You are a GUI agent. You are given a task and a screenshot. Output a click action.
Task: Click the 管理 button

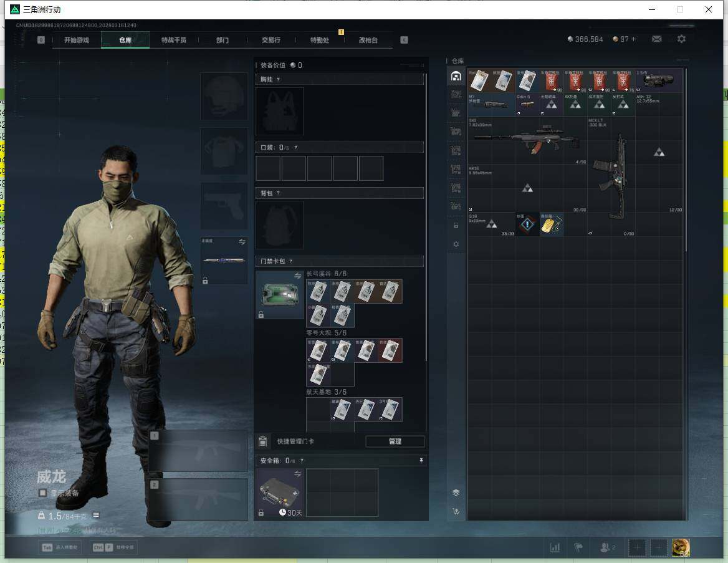pos(395,441)
